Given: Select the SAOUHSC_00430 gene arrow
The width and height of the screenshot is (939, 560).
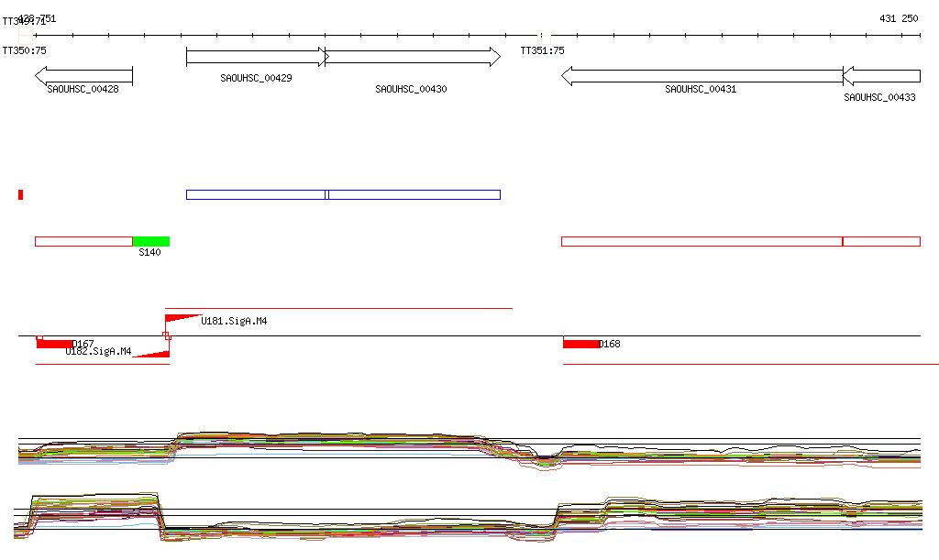Looking at the screenshot, I should [x=413, y=57].
